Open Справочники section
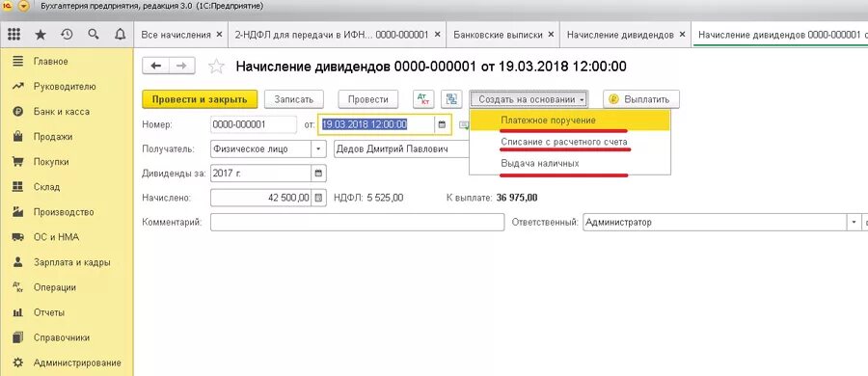The image size is (868, 376). (62, 337)
